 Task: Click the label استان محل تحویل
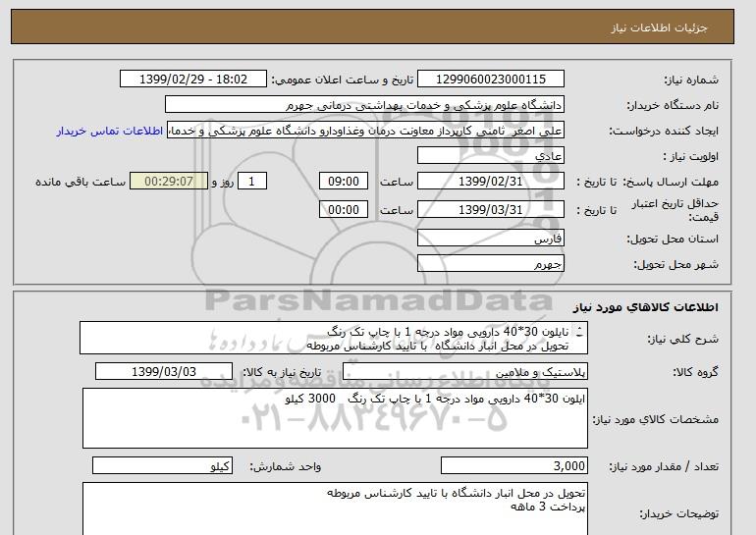673,240
